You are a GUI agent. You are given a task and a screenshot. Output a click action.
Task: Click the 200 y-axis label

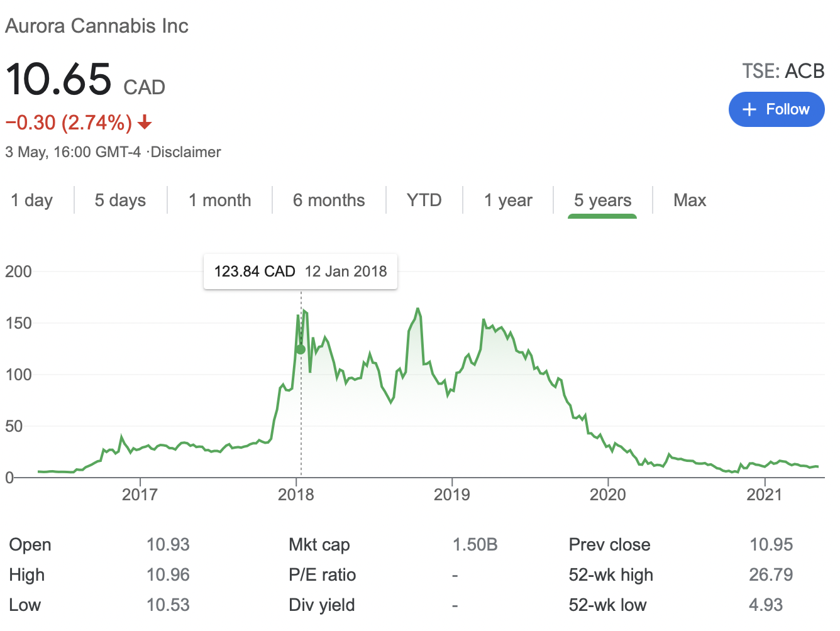tap(18, 272)
